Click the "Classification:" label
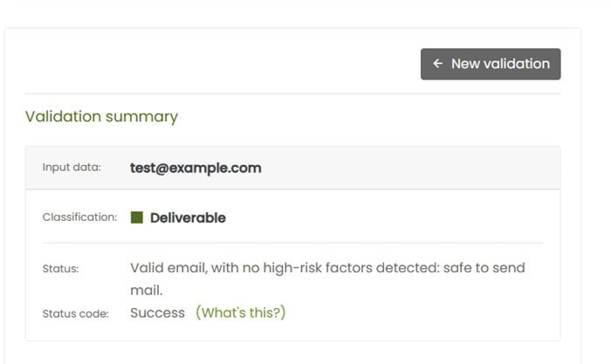Screen dimensions: 611x364 tap(79, 217)
